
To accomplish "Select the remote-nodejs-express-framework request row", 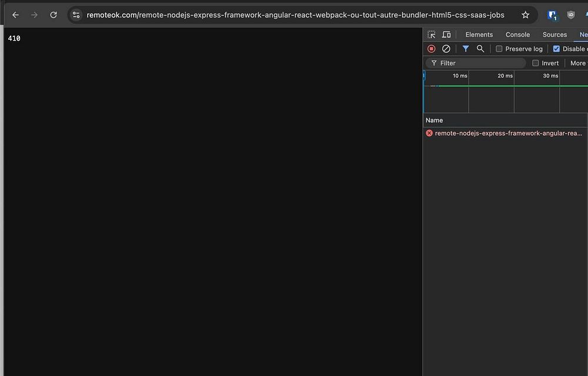I will pos(505,133).
